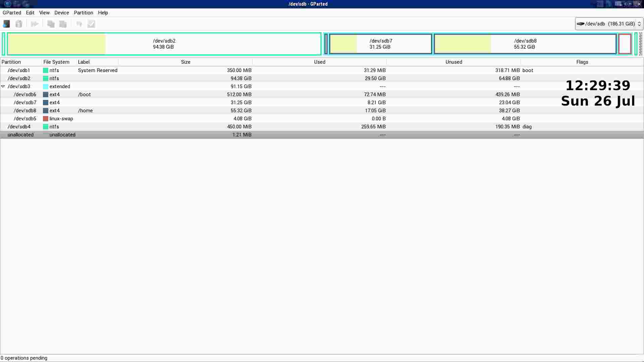This screenshot has width=644, height=362.
Task: Click the Apply all operations checkmark icon
Action: point(91,24)
